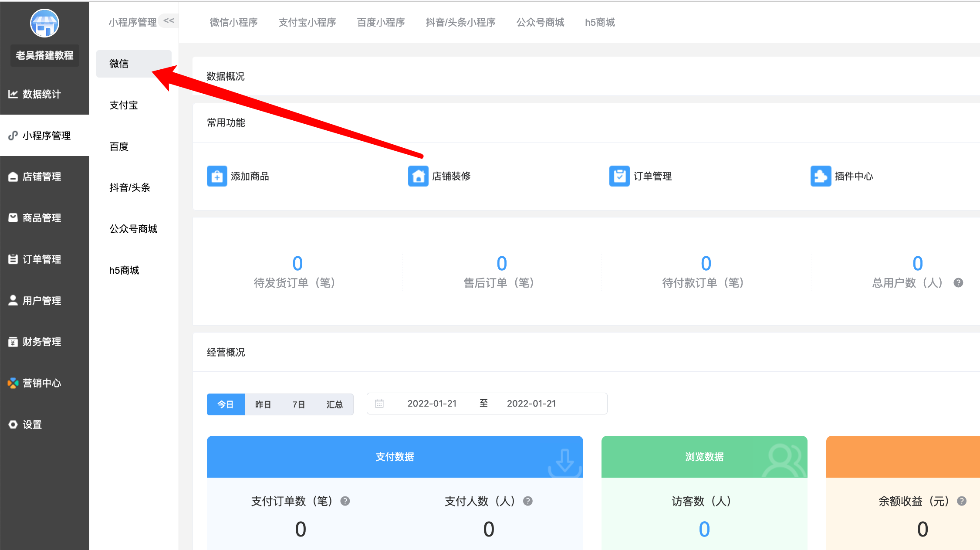Switch to the 汇总 statistics view
The image size is (980, 550).
point(335,404)
